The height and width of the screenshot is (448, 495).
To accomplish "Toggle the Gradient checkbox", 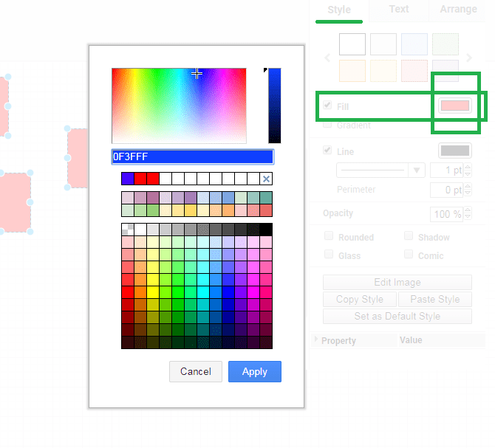I will pyautogui.click(x=327, y=124).
